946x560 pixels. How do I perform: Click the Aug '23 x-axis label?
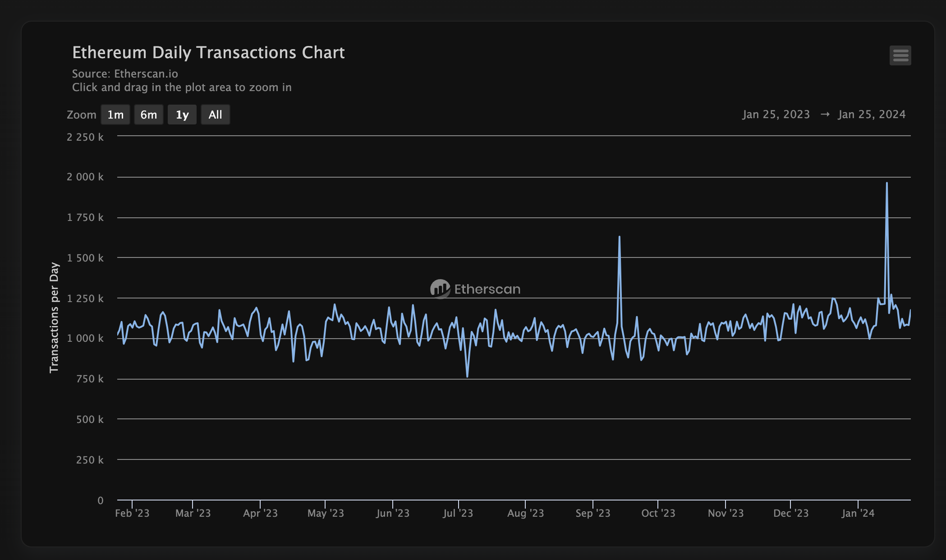(x=525, y=513)
